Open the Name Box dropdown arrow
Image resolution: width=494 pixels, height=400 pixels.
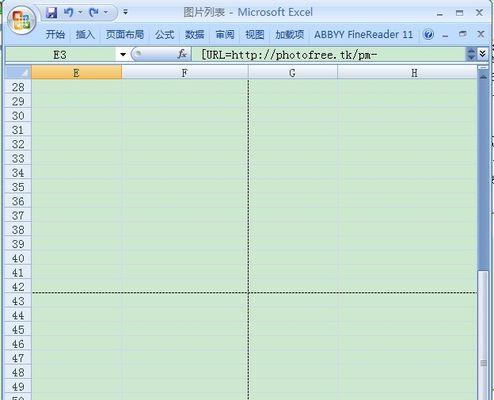point(123,54)
